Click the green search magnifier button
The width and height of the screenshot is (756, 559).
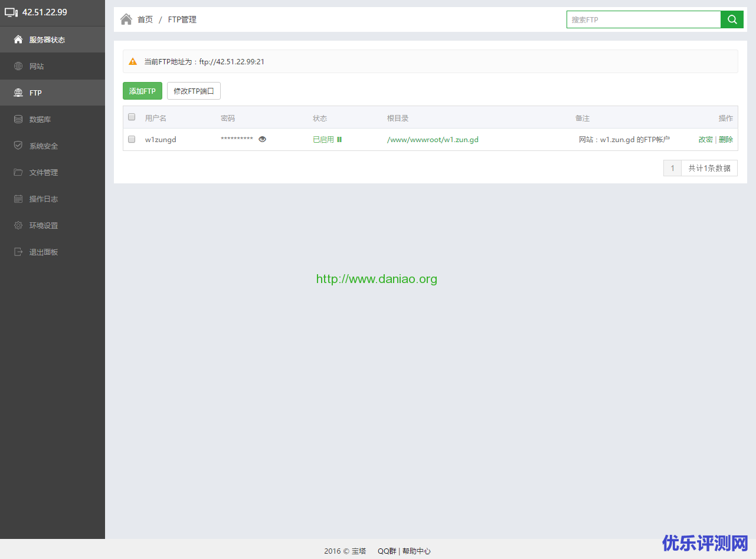pos(732,19)
